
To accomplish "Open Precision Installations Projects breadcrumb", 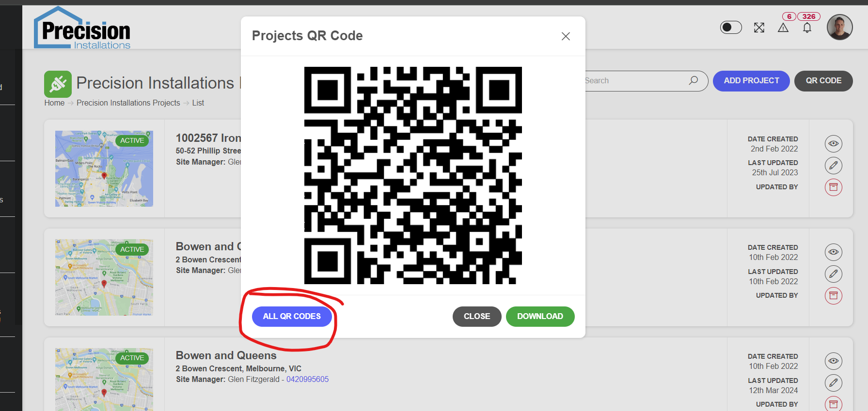I will pos(128,103).
